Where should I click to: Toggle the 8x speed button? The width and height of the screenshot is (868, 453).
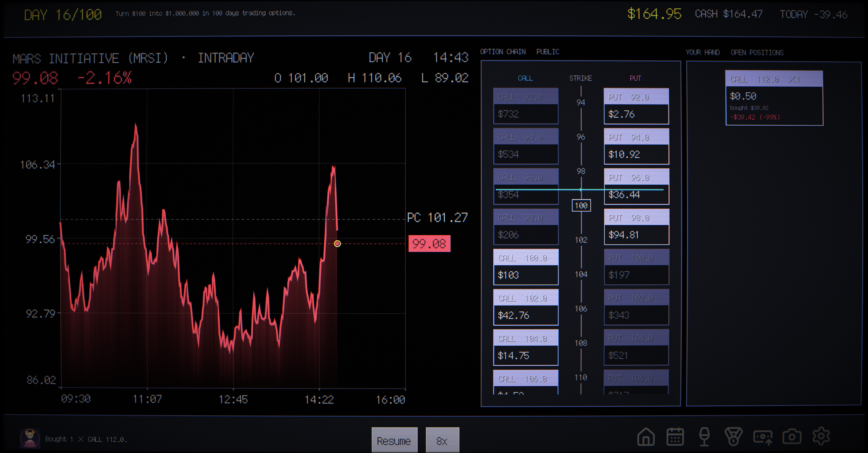[x=442, y=440]
